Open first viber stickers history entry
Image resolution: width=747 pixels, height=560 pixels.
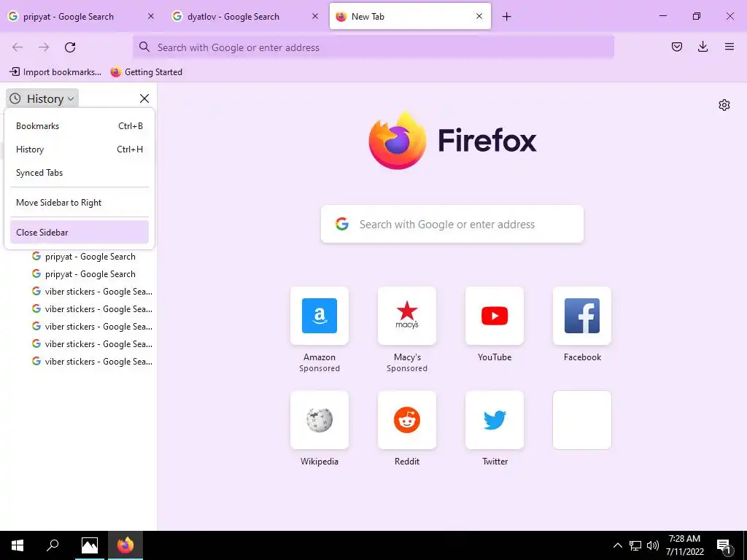[92, 292]
